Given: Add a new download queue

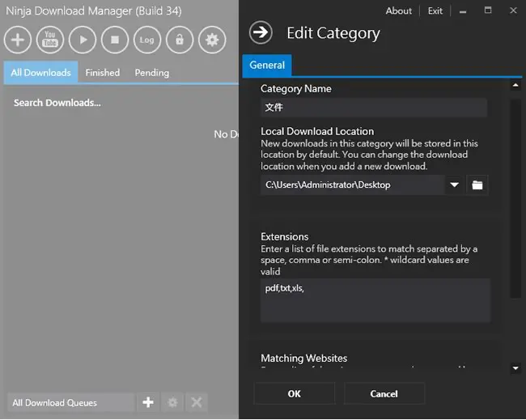Looking at the screenshot, I should pyautogui.click(x=148, y=402).
